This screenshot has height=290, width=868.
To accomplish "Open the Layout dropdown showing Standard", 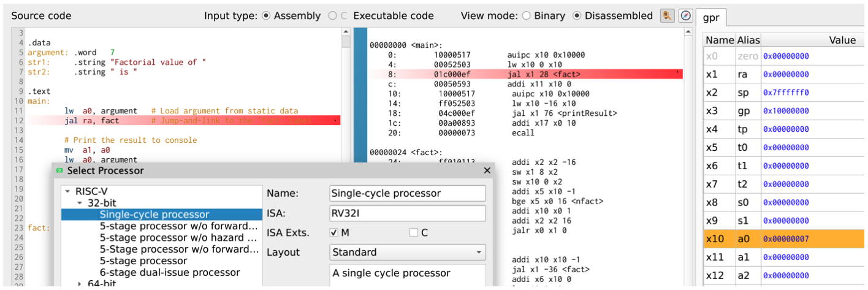I will [407, 252].
